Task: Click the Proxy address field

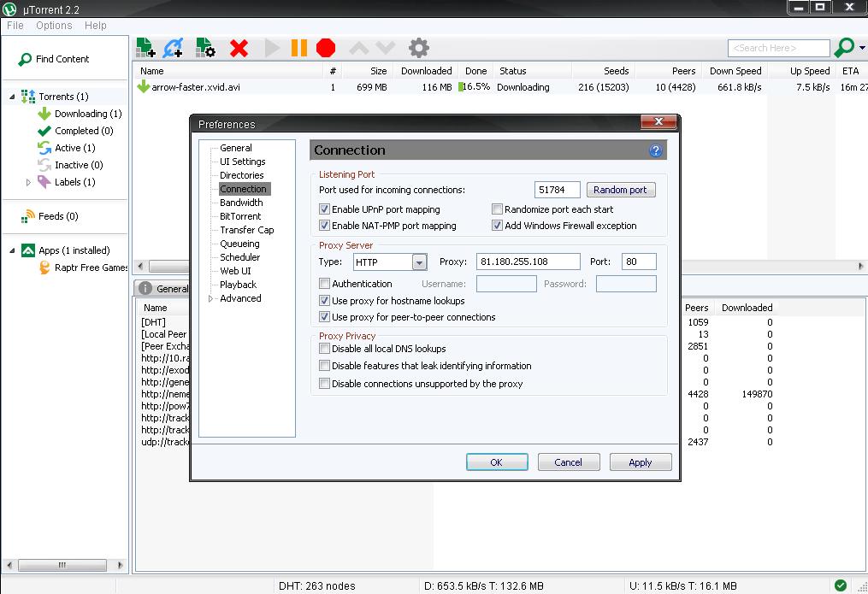Action: [528, 262]
